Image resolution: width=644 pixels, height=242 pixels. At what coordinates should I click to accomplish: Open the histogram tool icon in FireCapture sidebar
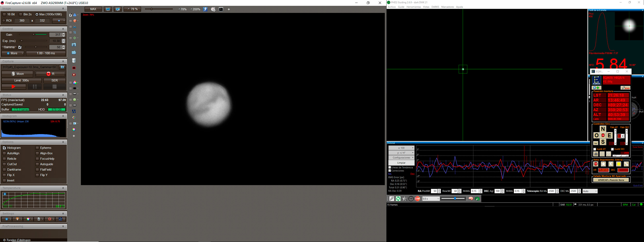[x=75, y=15]
